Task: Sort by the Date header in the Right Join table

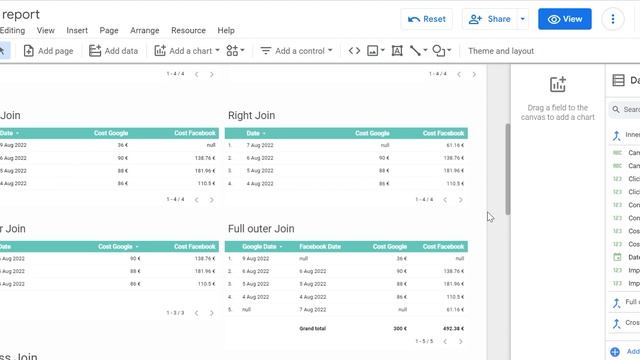Action: [x=253, y=133]
